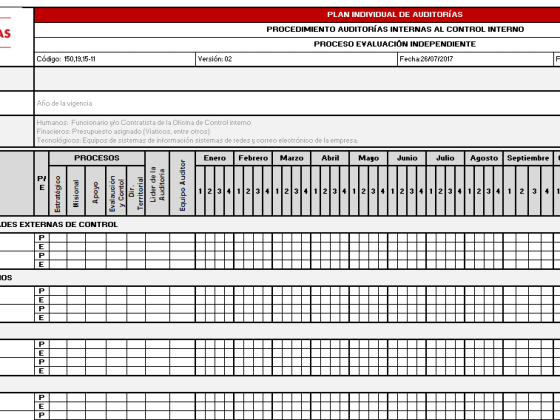Select the Finacieros: Presupuesto asignado line
560x420 pixels.
click(123, 131)
